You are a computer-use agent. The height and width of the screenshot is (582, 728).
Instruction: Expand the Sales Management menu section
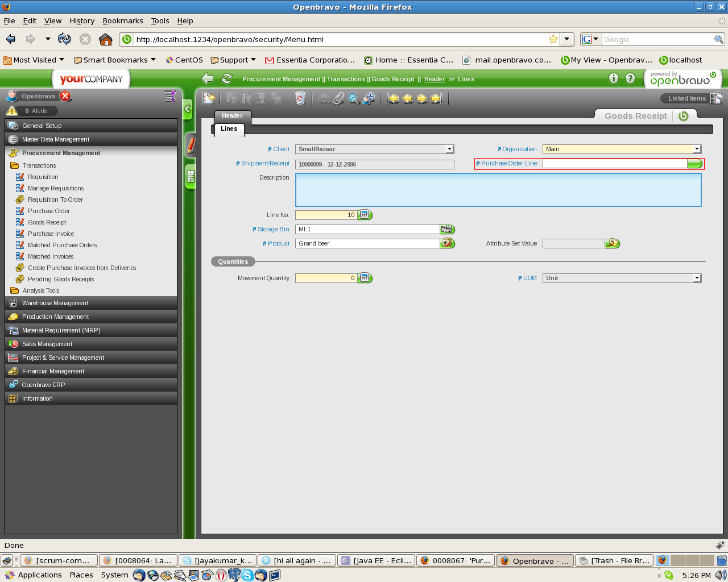tap(91, 344)
